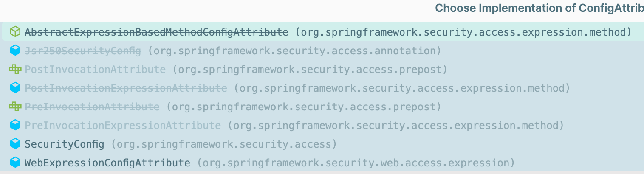644x174 pixels.
Task: Click the PostInvocationExpressionAttribute class icon
Action: 15,88
